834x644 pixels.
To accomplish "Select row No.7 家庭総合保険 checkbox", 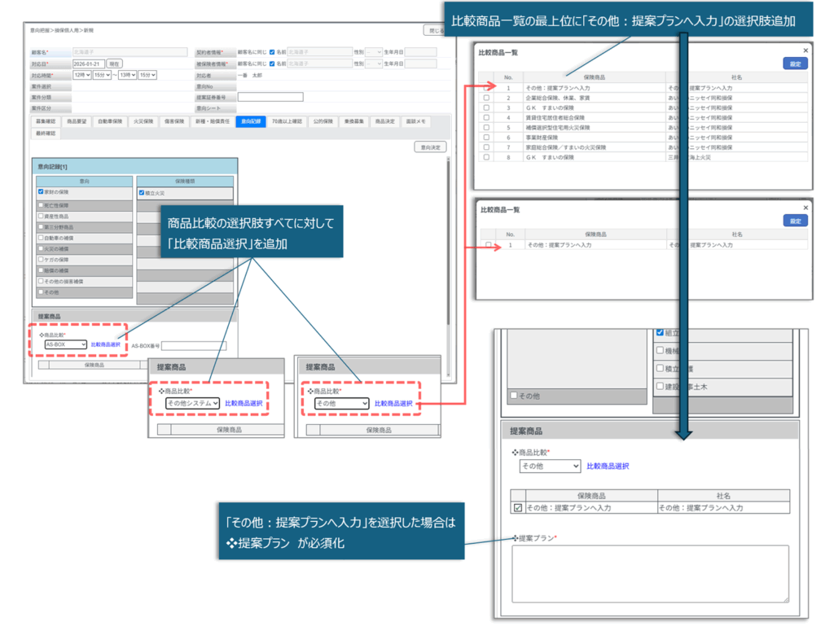I will [x=487, y=147].
